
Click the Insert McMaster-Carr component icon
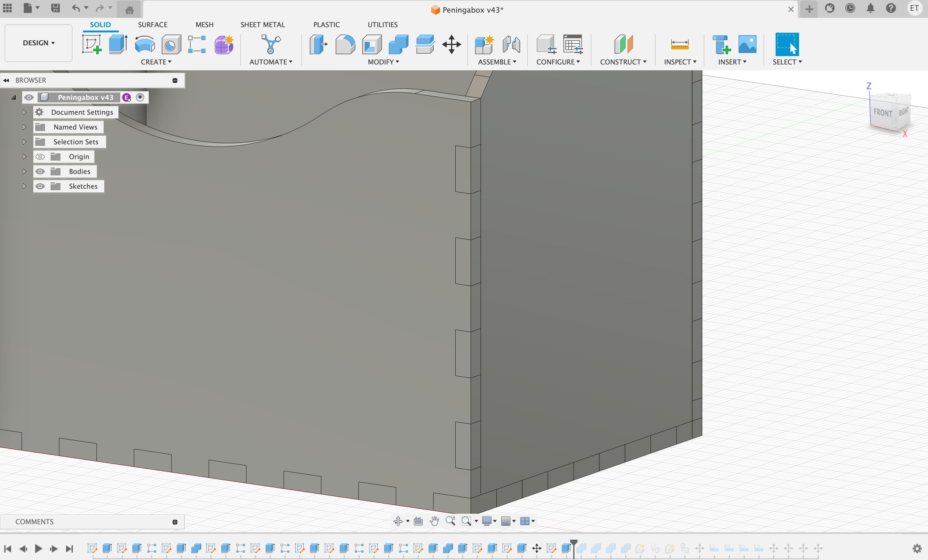coord(721,44)
